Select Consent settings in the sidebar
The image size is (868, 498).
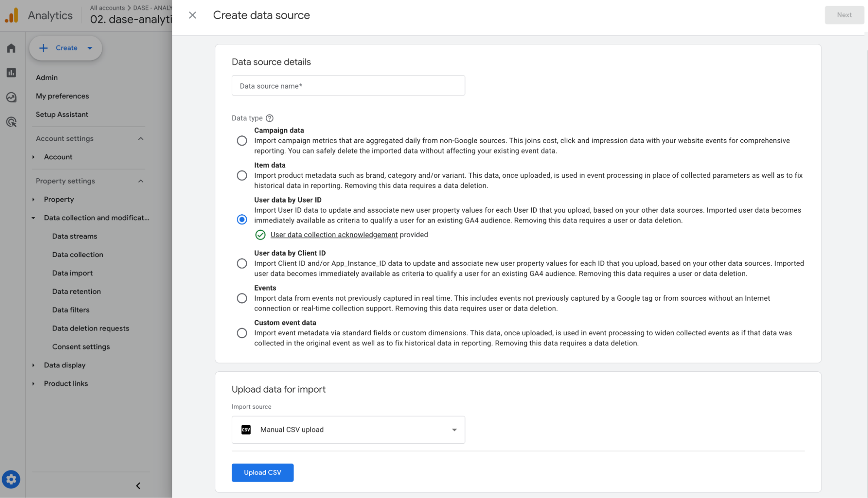(81, 347)
